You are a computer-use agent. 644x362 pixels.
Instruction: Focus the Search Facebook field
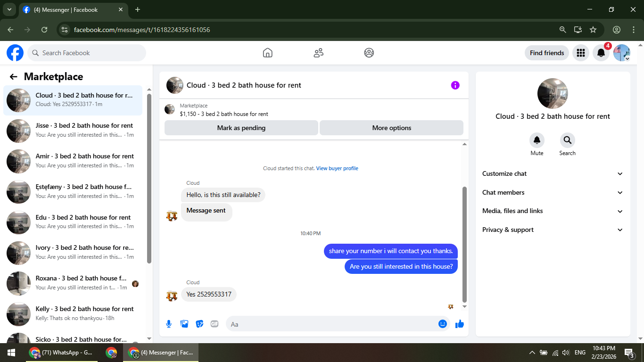pyautogui.click(x=87, y=53)
